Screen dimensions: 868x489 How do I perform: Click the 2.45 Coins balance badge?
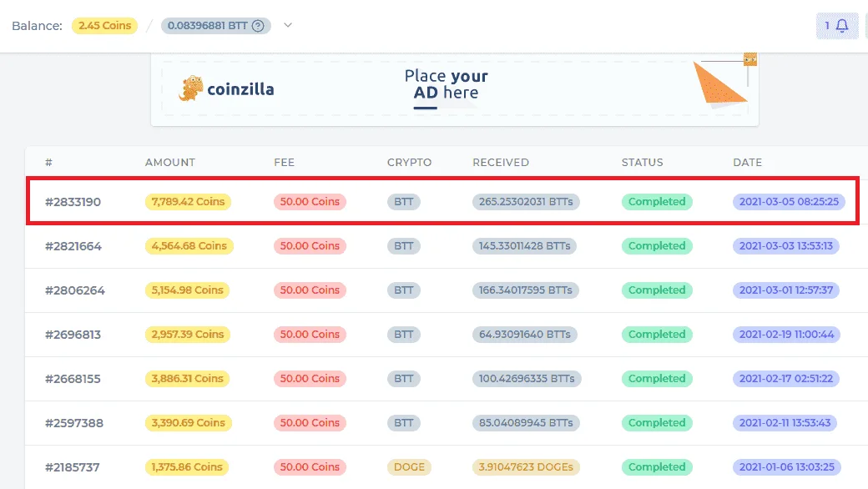pos(104,25)
